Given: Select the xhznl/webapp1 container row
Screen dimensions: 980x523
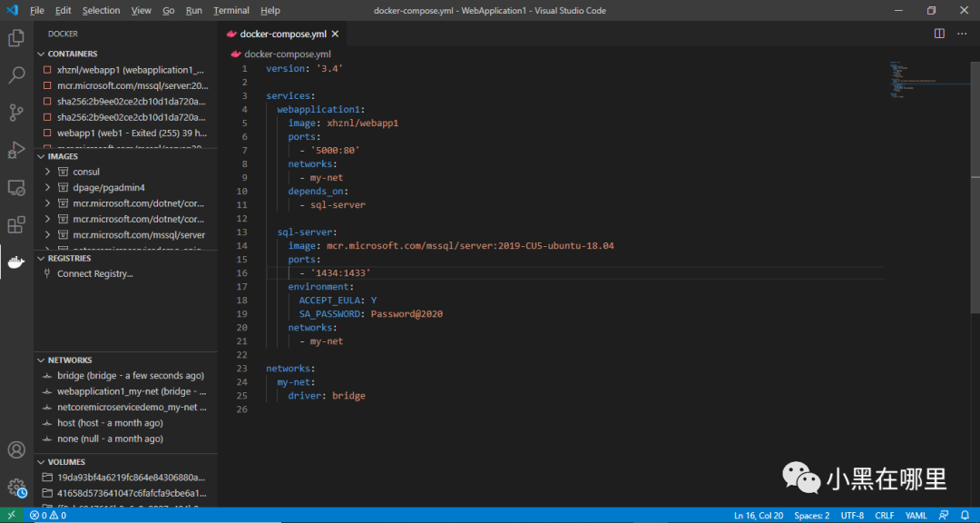Looking at the screenshot, I should coord(125,70).
